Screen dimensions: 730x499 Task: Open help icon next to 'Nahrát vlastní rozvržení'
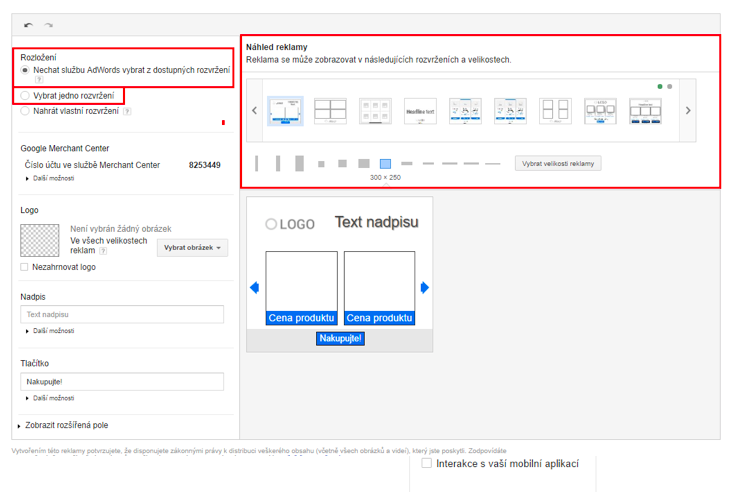coord(127,111)
